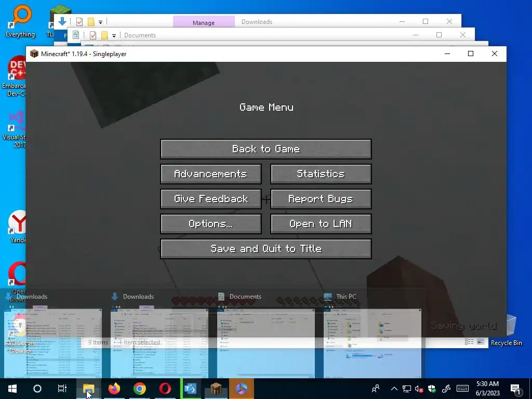Click Cortana search circle icon
The image size is (532, 399).
(37, 389)
